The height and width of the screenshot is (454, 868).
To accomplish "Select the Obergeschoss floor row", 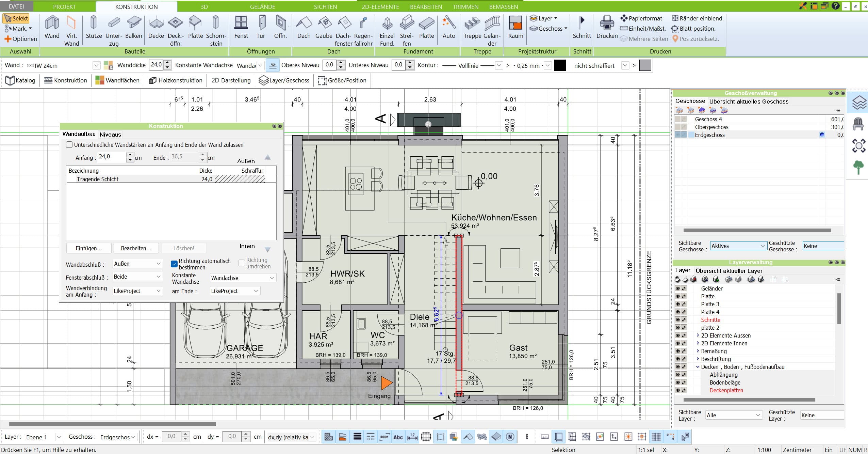I will pos(759,127).
